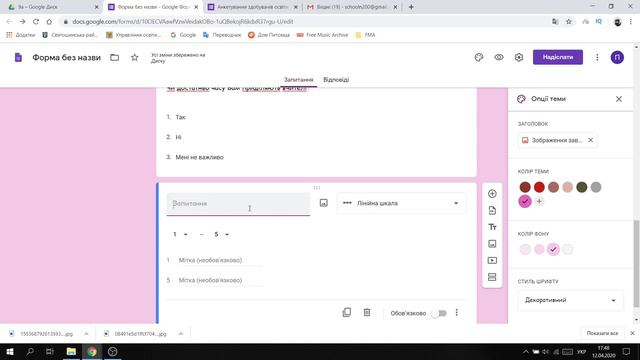
Task: Select option Мені не важливо
Action: coord(199,157)
